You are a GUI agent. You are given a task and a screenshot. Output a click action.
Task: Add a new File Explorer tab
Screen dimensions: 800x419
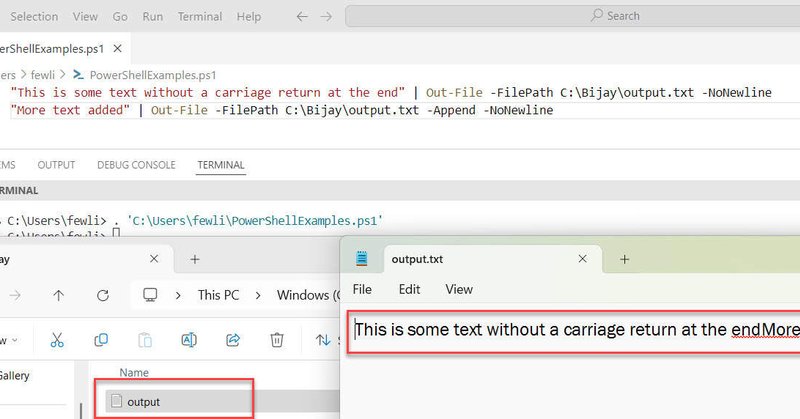[x=194, y=259]
